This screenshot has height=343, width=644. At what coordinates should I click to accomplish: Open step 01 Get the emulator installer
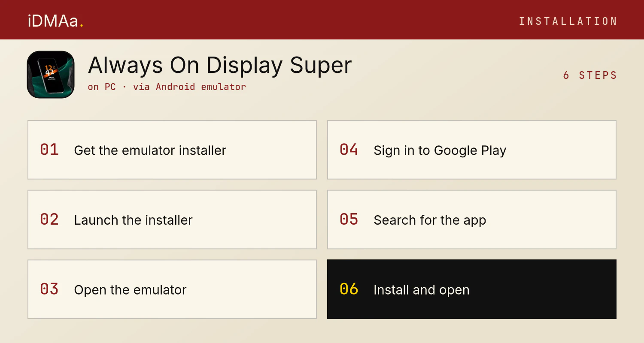click(x=172, y=150)
